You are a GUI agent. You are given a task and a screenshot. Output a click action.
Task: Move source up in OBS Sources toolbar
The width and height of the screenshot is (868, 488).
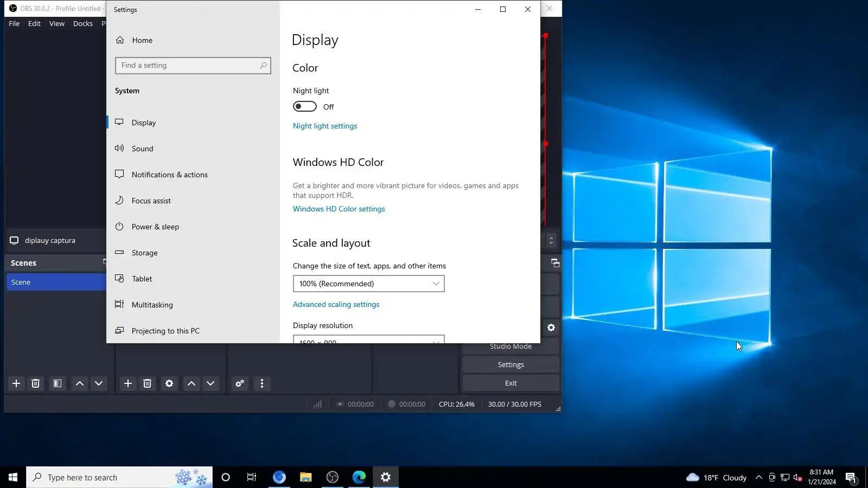click(192, 383)
